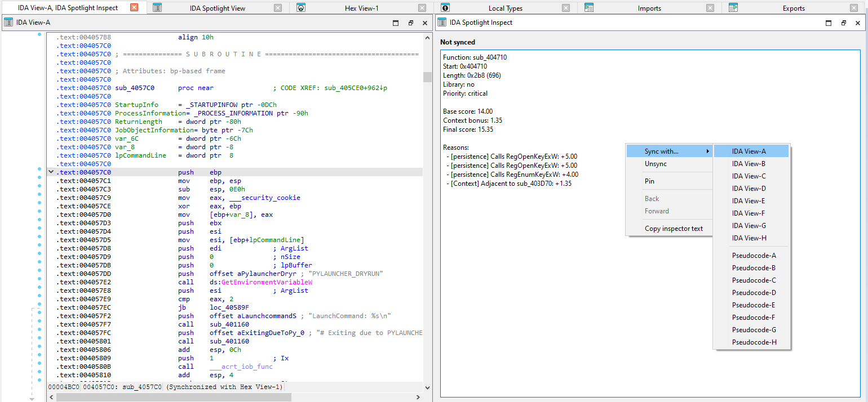868x402 pixels.
Task: Sync with IDA View-F
Action: (x=751, y=213)
